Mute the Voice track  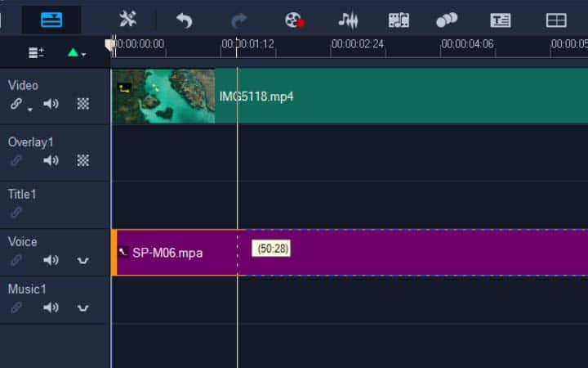[51, 260]
